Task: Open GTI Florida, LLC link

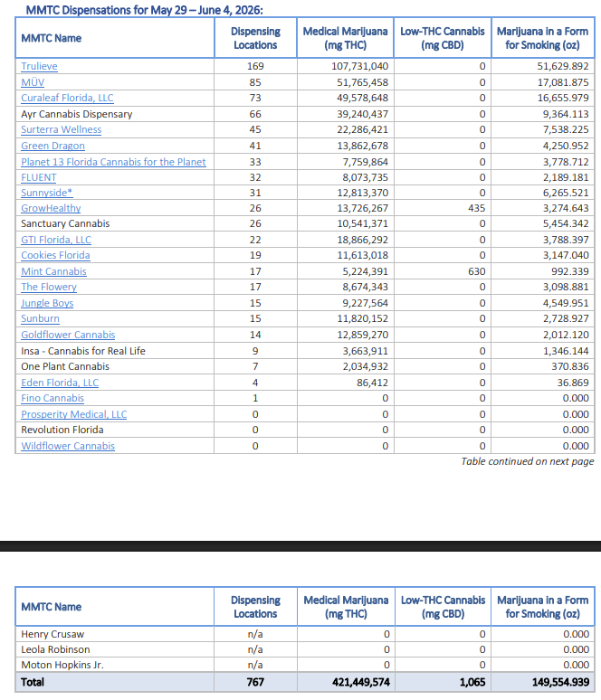Action: 56,240
